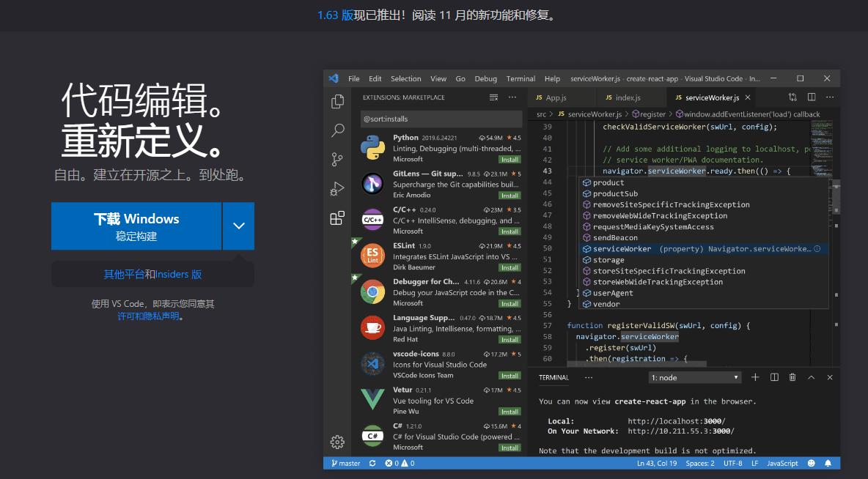
Task: Click the @sort:installs extension search field
Action: [441, 119]
